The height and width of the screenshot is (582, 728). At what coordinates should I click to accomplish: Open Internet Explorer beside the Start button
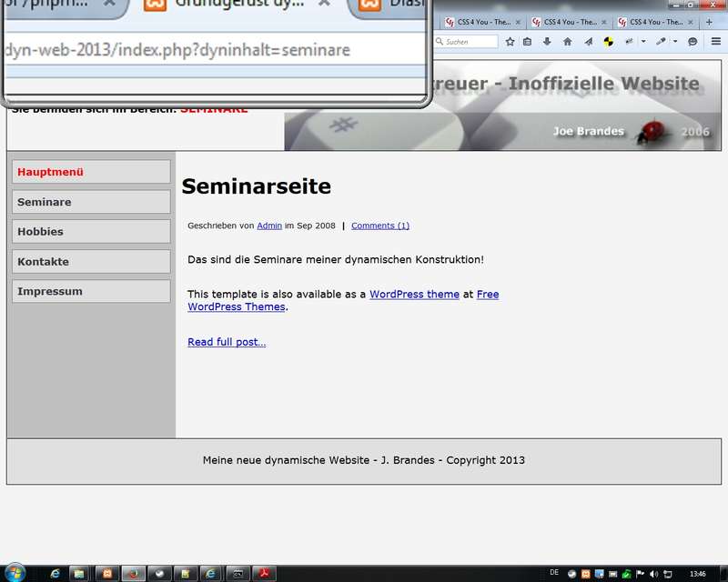tap(55, 574)
